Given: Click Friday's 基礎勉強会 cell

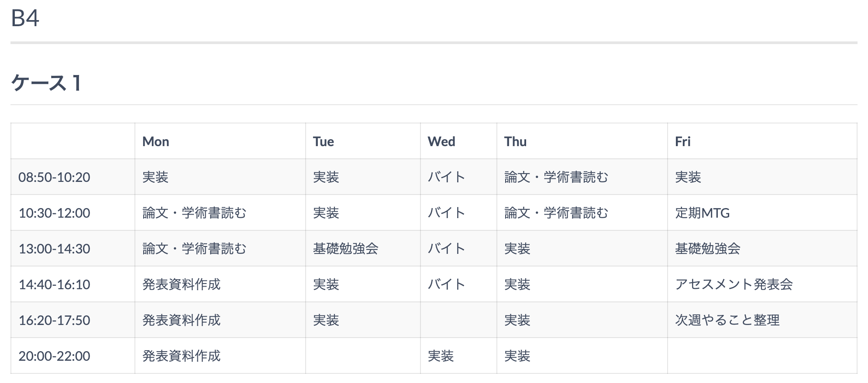Looking at the screenshot, I should (x=762, y=249).
